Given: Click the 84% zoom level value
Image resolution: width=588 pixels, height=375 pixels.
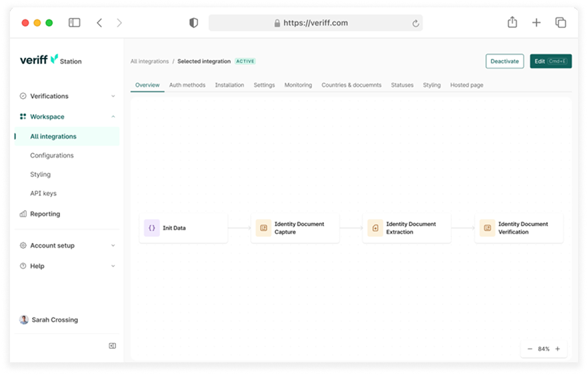Looking at the screenshot, I should tap(543, 349).
